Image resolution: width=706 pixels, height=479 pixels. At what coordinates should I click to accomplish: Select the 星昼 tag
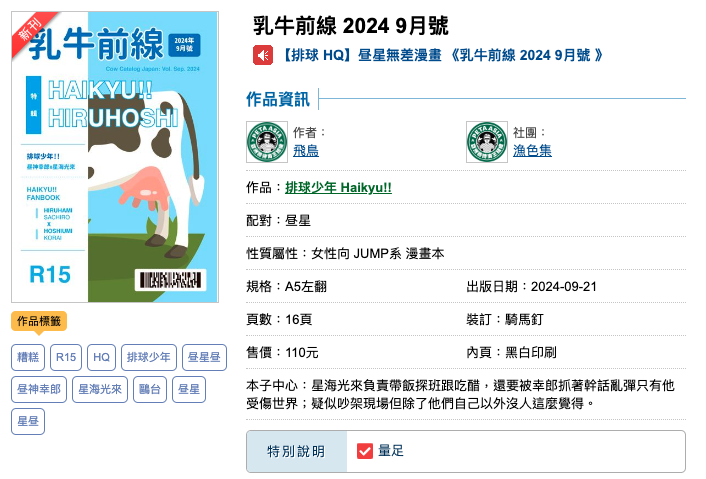[28, 421]
